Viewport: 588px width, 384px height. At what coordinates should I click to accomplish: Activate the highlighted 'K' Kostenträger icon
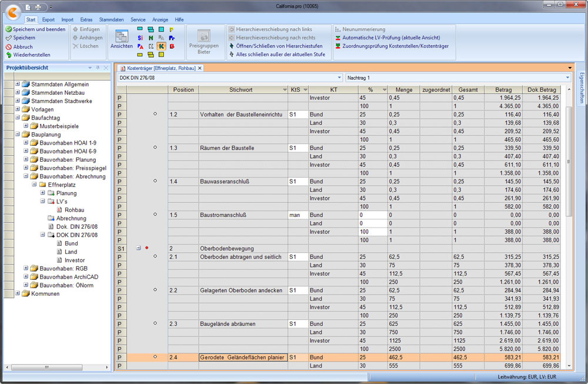161,46
